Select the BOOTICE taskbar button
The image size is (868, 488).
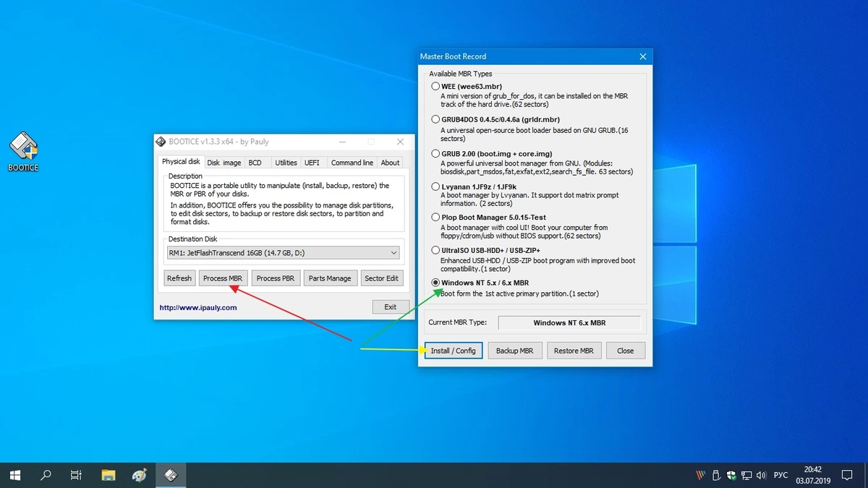pyautogui.click(x=171, y=475)
